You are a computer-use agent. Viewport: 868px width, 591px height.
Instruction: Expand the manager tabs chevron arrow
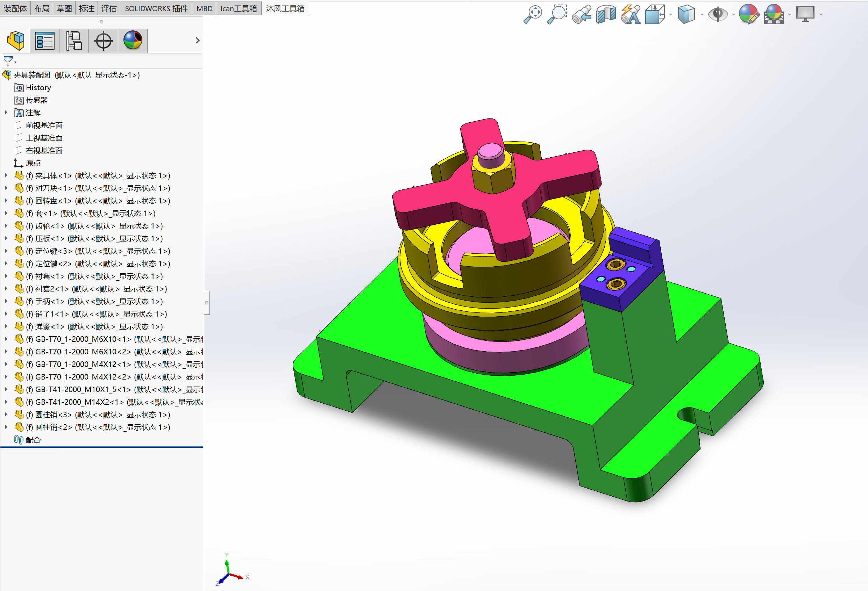pos(198,40)
